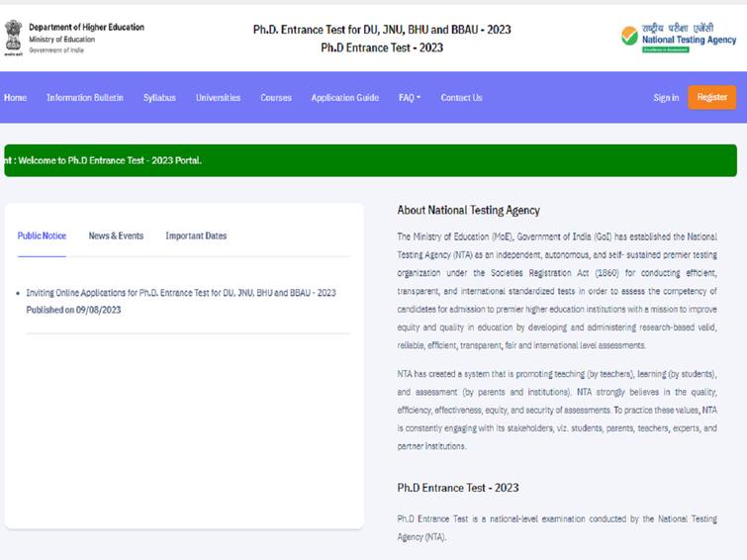Switch to the Public Notice tab
This screenshot has height=560, width=747.
coord(42,235)
